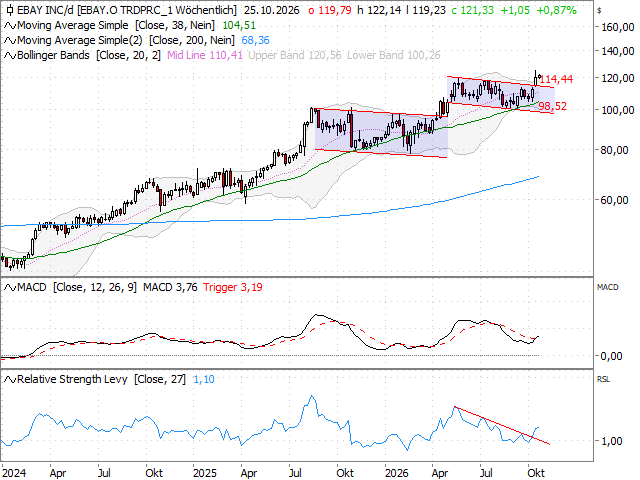Click the open price value o 119,79

pyautogui.click(x=330, y=10)
